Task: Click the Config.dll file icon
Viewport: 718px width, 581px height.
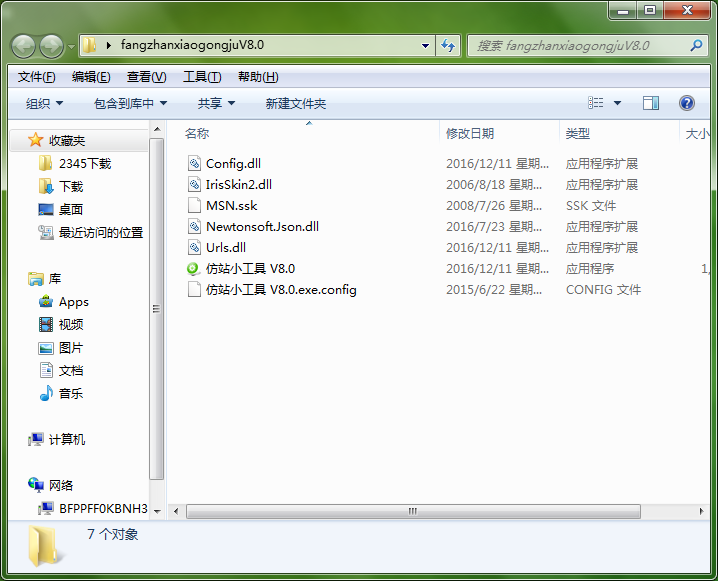Action: tap(194, 164)
